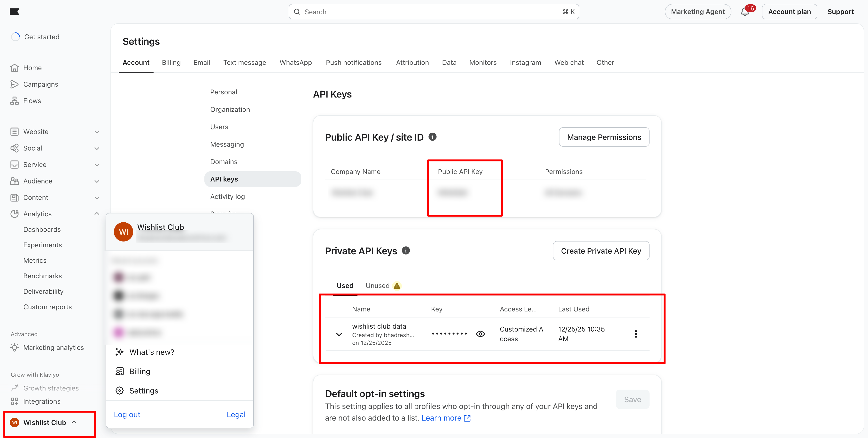This screenshot has width=868, height=438.
Task: Click the info icon beside Public API Key
Action: (432, 137)
